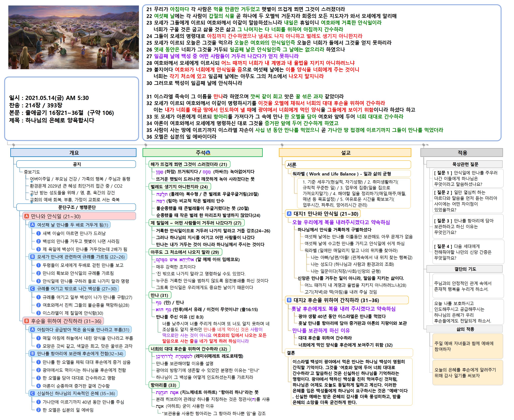Select the 서론 node under 설교

[x=348, y=165]
